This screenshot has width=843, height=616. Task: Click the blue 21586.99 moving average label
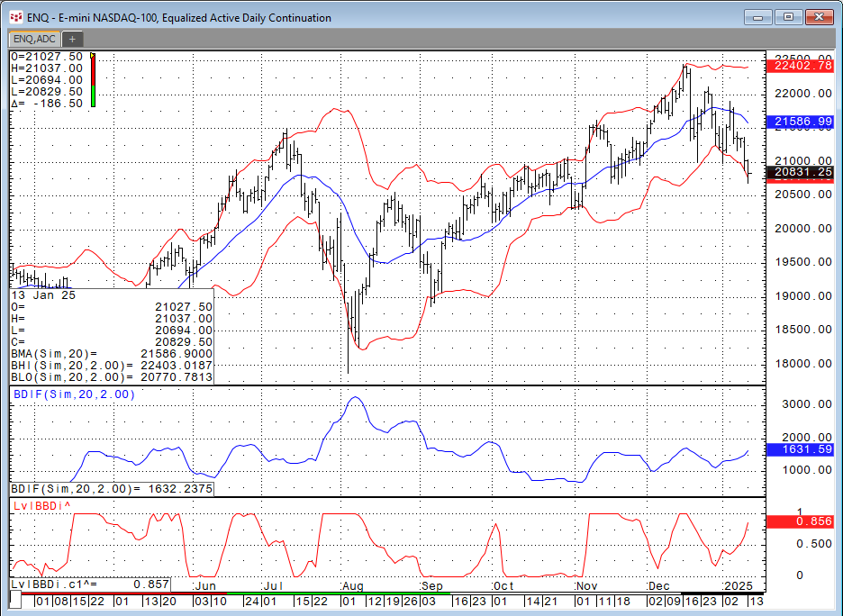click(801, 121)
